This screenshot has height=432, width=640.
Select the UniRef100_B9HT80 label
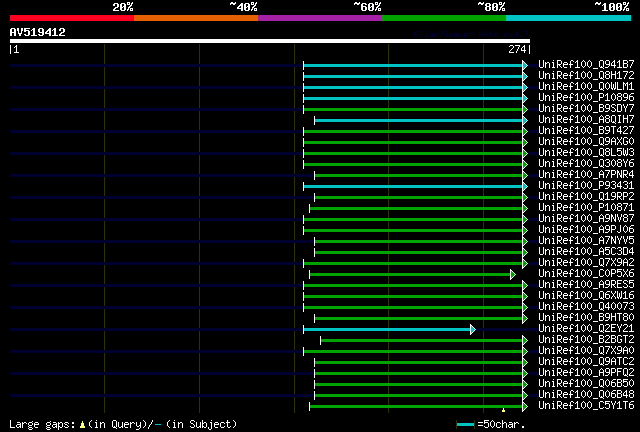click(586, 318)
